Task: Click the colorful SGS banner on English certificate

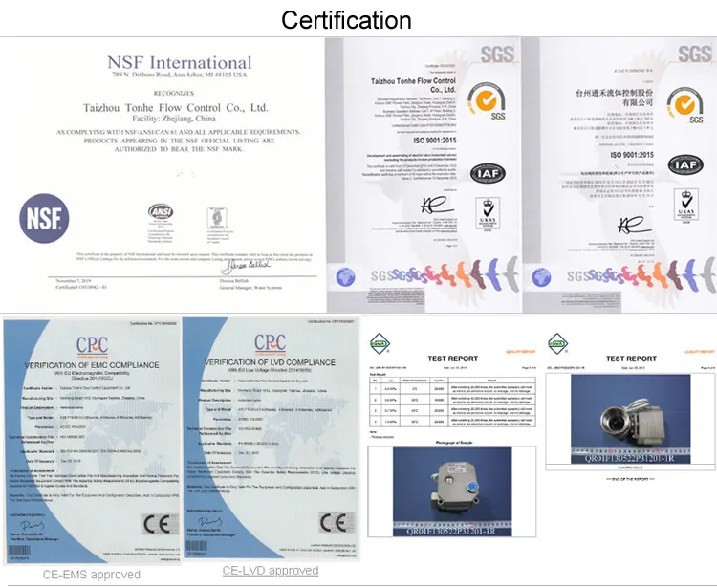Action: pyautogui.click(x=426, y=275)
